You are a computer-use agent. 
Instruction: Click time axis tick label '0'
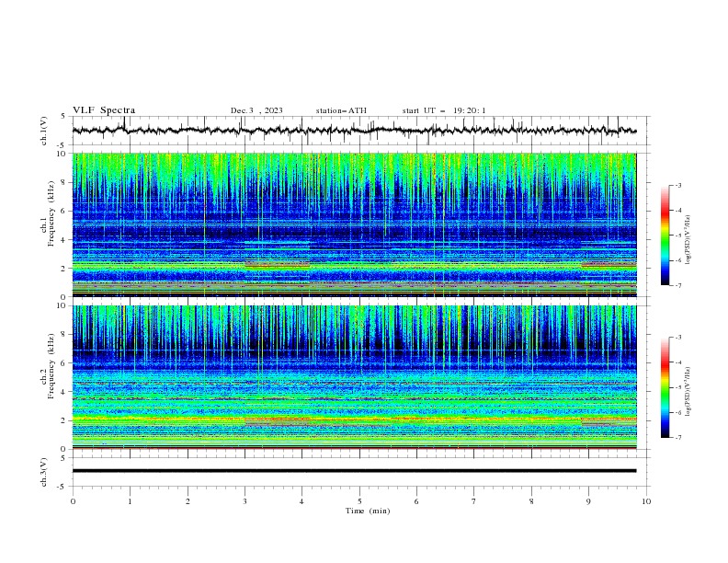[73, 501]
